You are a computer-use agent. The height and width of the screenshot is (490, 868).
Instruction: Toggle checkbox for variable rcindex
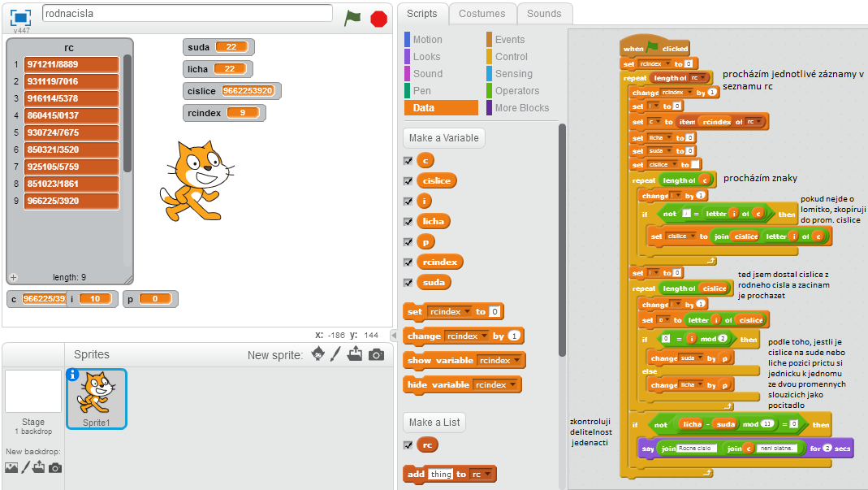(408, 262)
